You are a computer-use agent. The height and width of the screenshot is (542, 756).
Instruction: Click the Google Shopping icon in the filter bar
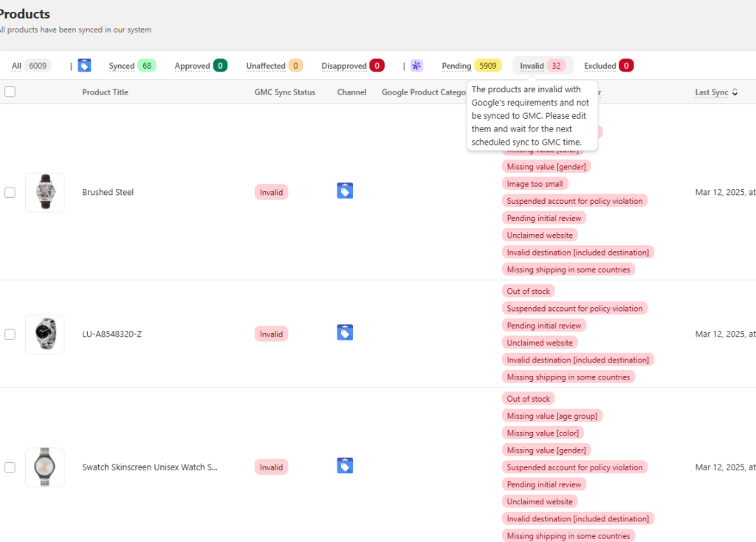[x=84, y=65]
